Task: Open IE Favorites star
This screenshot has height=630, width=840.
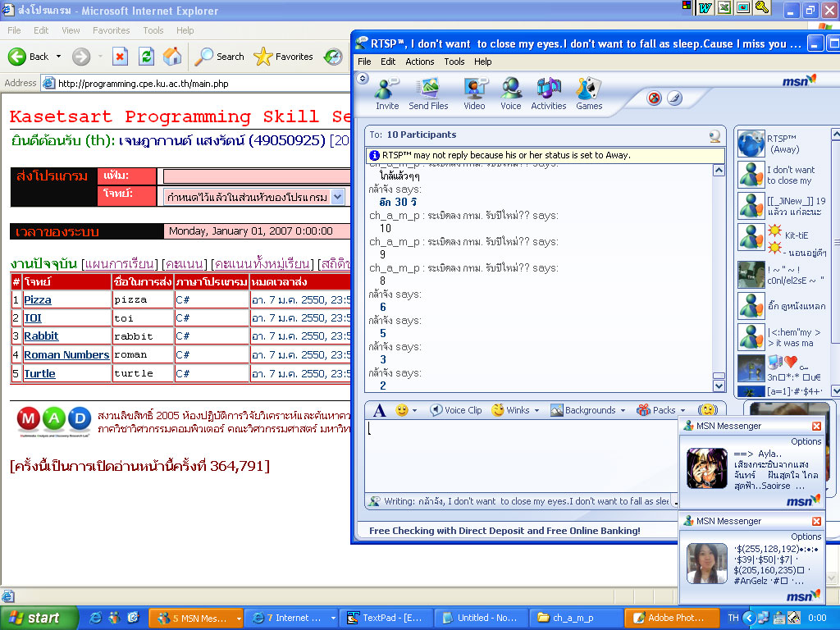Action: 283,57
